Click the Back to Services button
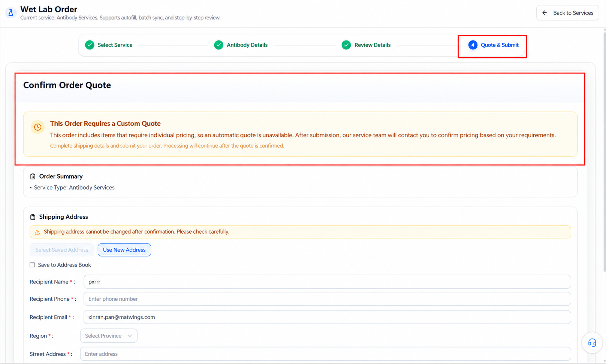This screenshot has height=364, width=606. (x=567, y=13)
